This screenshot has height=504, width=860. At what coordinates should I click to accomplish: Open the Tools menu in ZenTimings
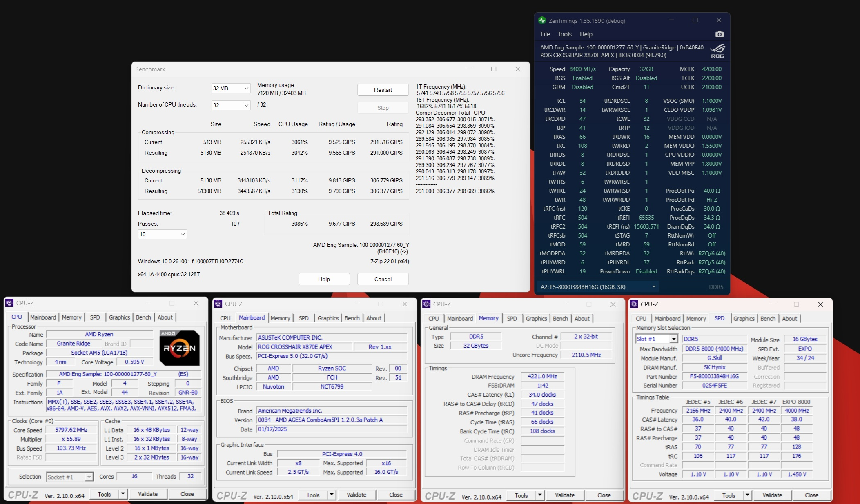565,34
